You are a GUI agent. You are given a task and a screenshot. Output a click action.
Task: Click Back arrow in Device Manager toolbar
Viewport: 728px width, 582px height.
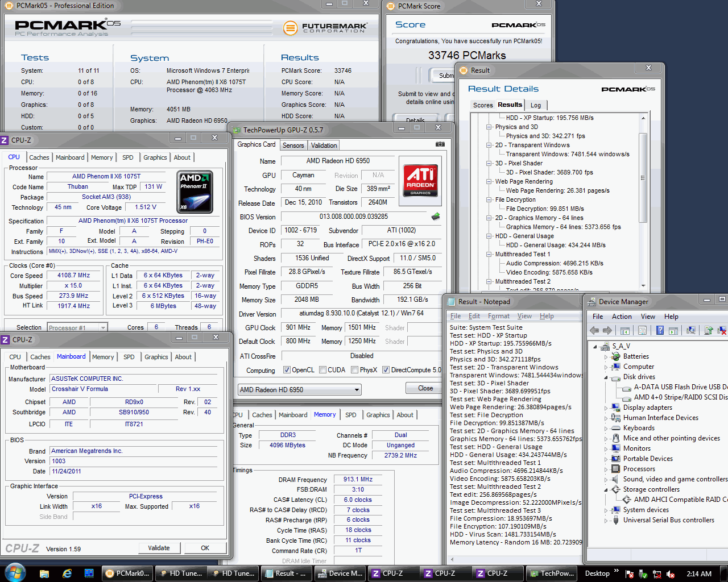[x=594, y=330]
